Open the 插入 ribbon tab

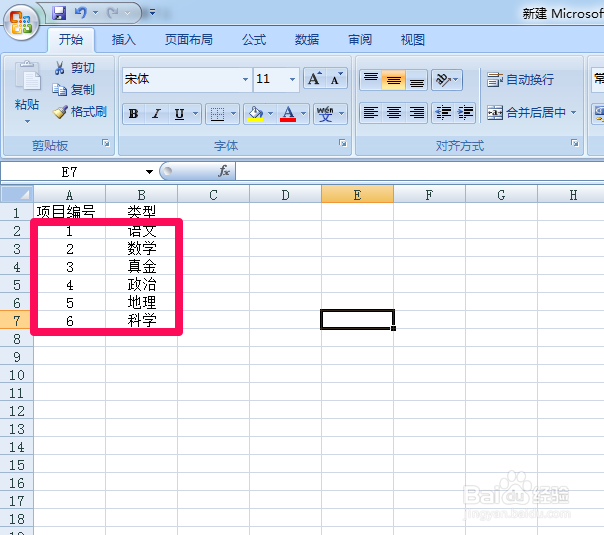click(124, 39)
